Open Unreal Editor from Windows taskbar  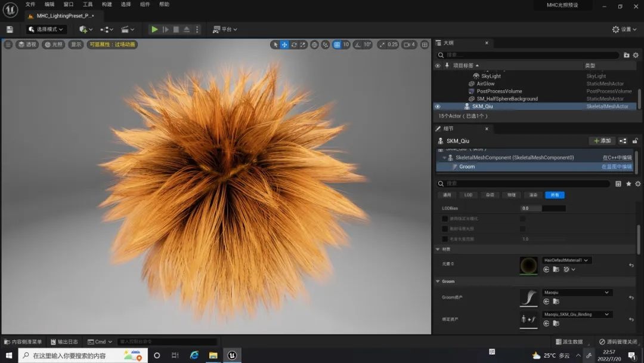[x=232, y=355]
